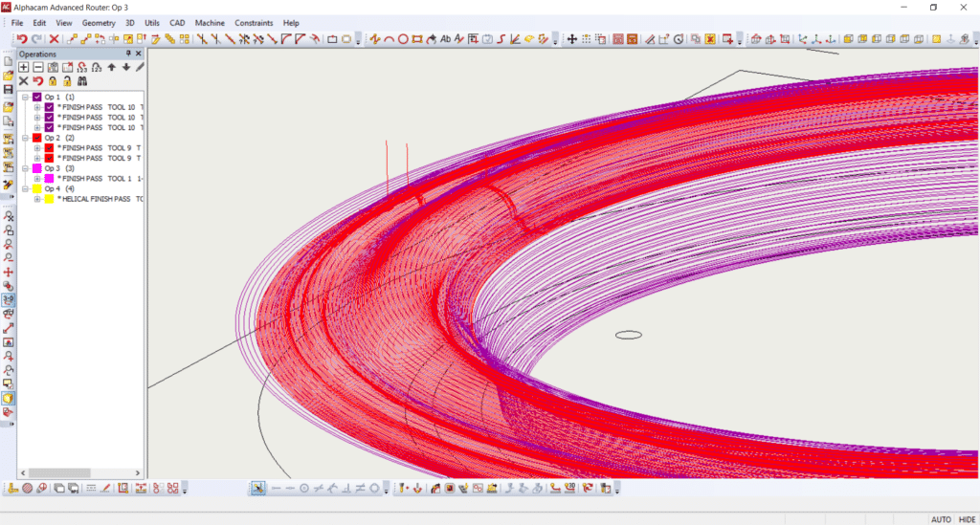Expand the HELICAL FINISH PASS row
Image resolution: width=980 pixels, height=525 pixels.
point(37,199)
